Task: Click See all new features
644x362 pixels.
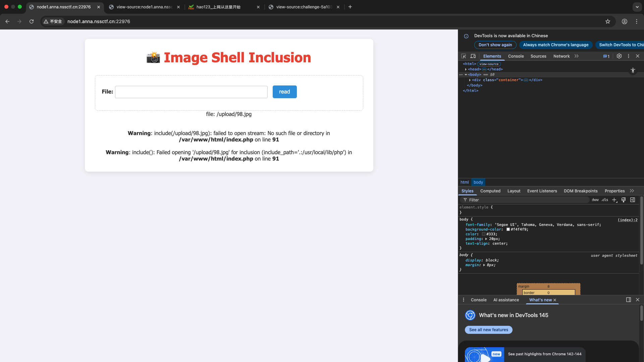Action: (x=489, y=330)
